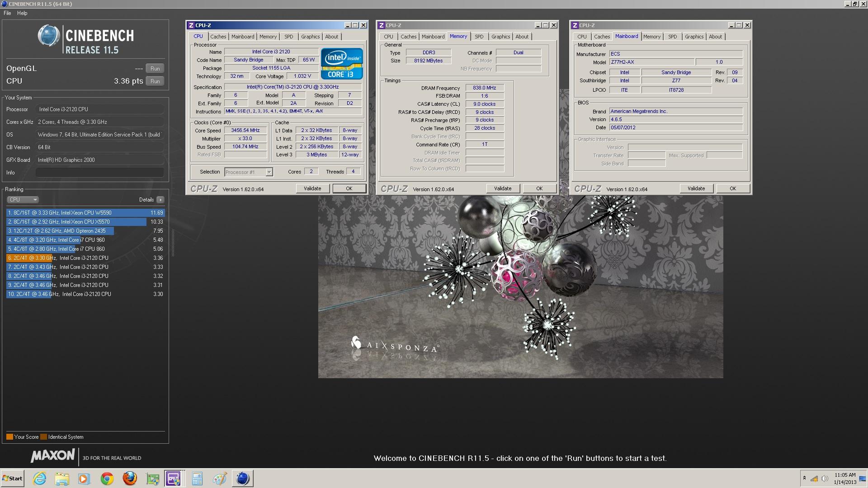
Task: Open Mainboard tab in first CPU-Z window
Action: click(243, 37)
